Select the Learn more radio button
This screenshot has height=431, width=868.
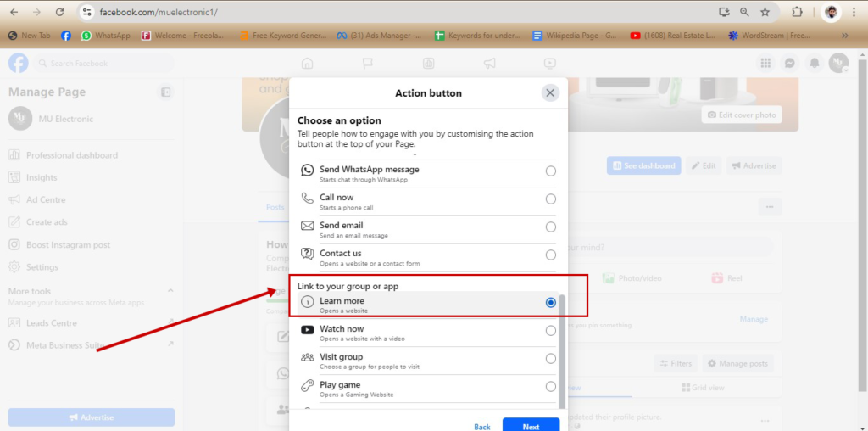550,303
